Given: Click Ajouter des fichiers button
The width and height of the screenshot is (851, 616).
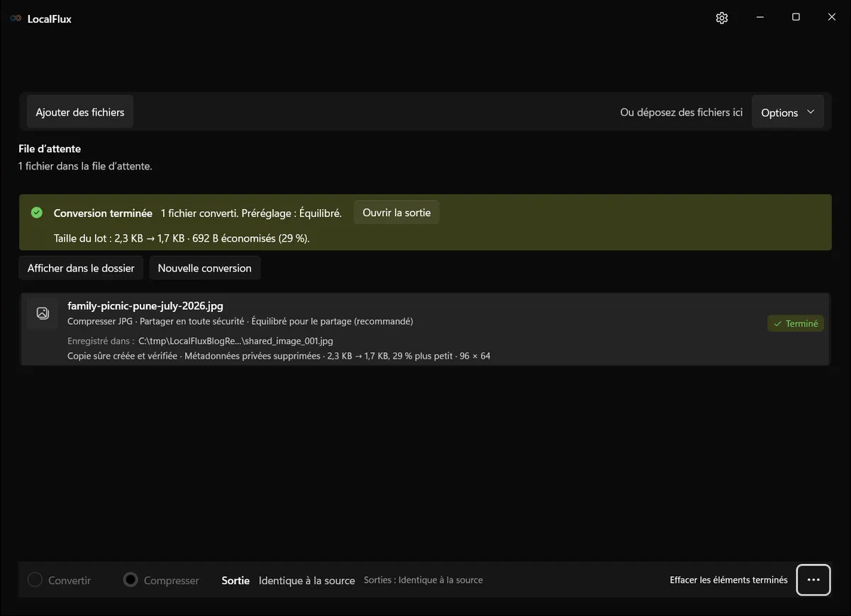Looking at the screenshot, I should 80,112.
